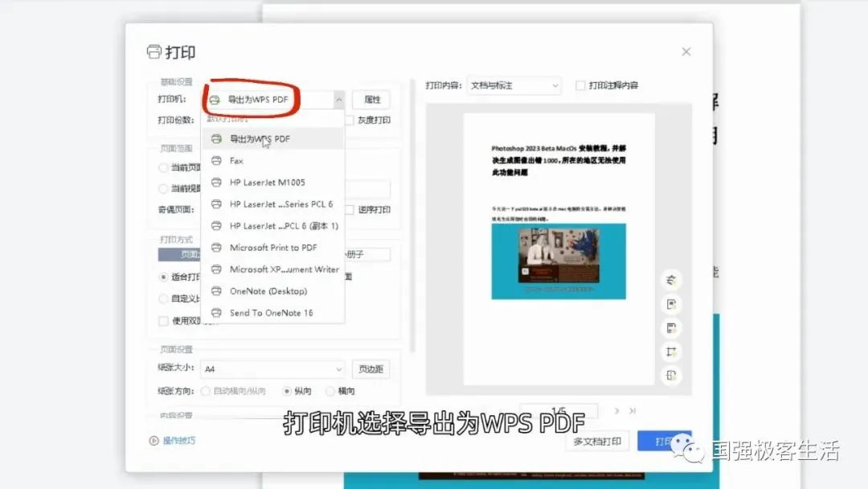Open the 纸张大小 A4 dropdown
This screenshot has height=489, width=868.
click(272, 369)
